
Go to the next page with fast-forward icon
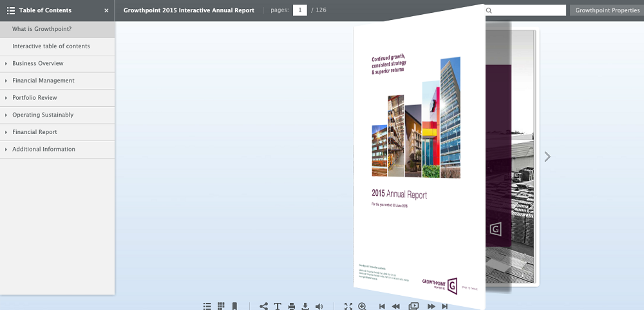[431, 306]
